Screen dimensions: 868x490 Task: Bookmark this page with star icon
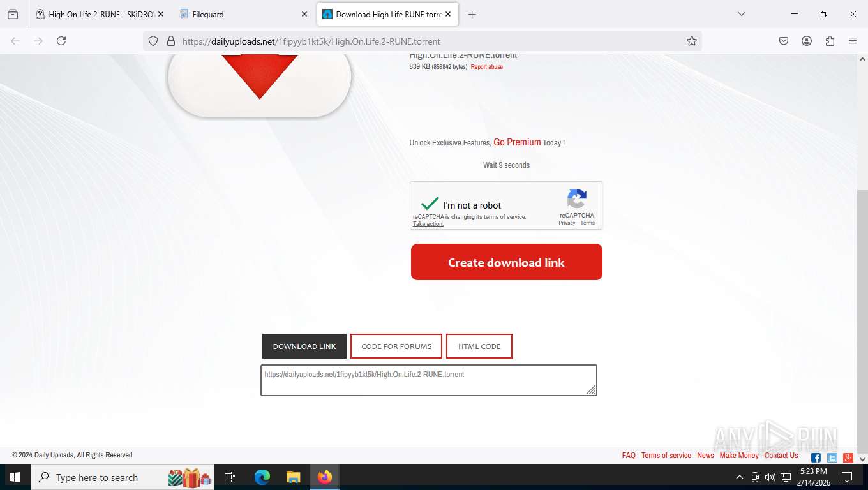point(692,41)
